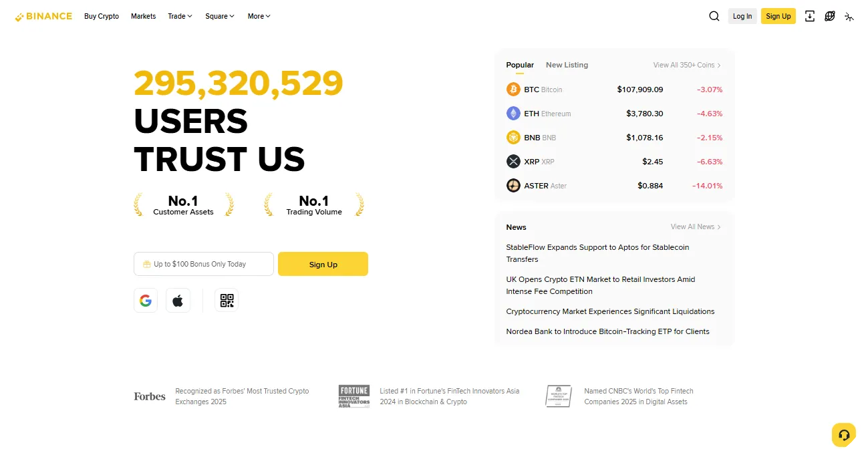The width and height of the screenshot is (868, 459).
Task: Click the download app icon
Action: click(809, 15)
